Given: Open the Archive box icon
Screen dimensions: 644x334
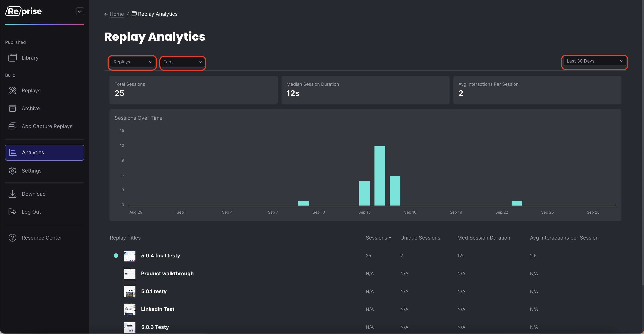Looking at the screenshot, I should tap(12, 108).
